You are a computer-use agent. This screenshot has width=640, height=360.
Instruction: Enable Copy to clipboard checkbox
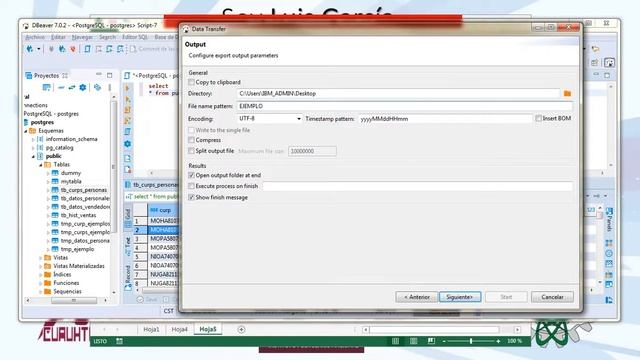(191, 82)
